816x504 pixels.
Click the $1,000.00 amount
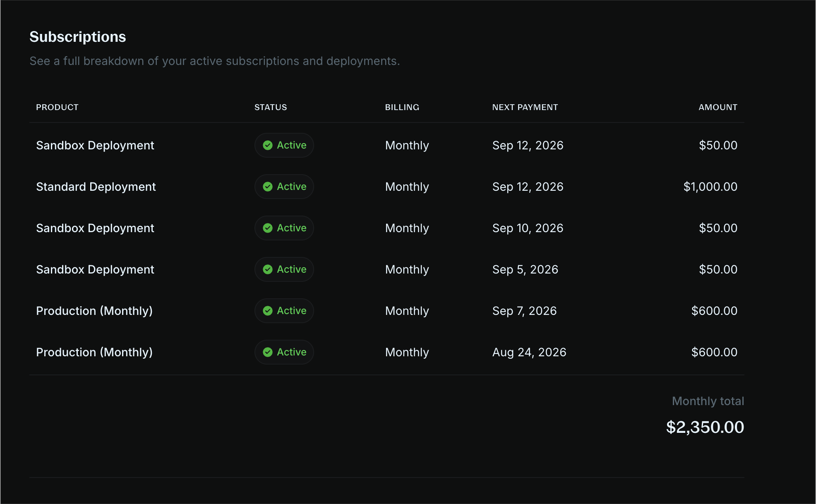coord(710,187)
